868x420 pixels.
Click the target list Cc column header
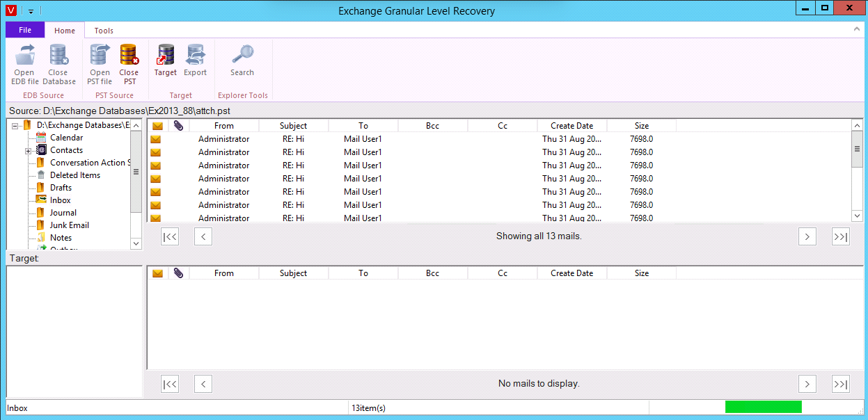point(503,273)
